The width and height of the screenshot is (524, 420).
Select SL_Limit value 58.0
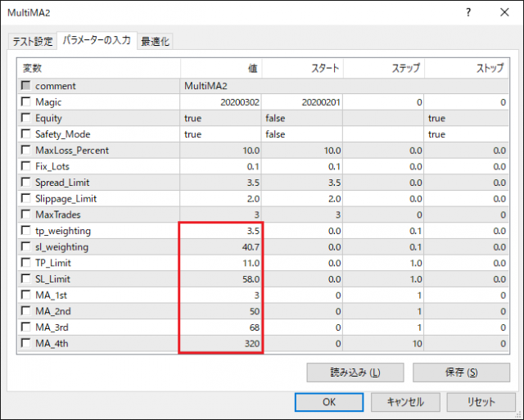[x=220, y=279]
